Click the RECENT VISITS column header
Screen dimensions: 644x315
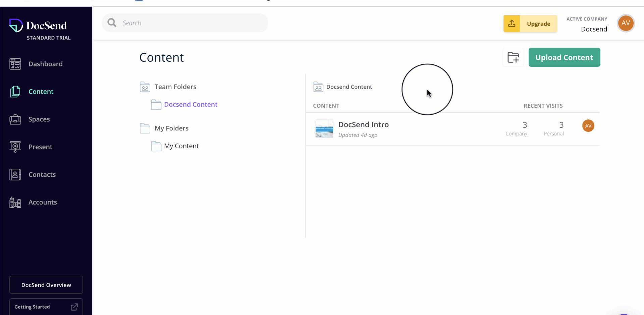(543, 106)
